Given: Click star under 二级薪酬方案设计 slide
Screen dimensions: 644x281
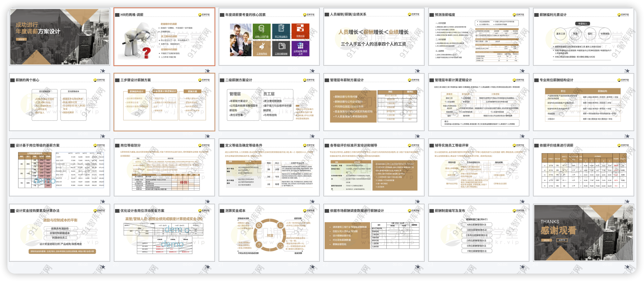Looking at the screenshot, I should click(313, 136).
